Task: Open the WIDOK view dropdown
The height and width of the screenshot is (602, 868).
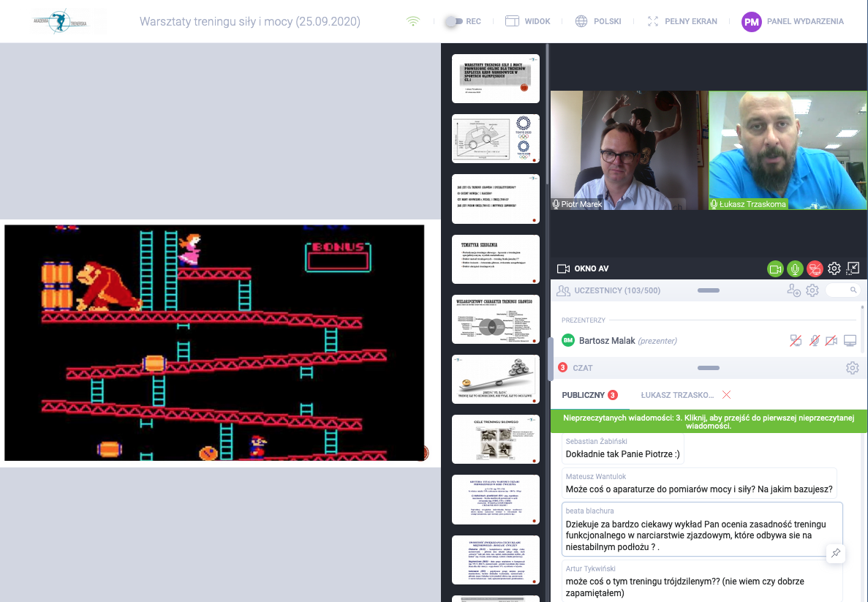Action: coord(528,21)
